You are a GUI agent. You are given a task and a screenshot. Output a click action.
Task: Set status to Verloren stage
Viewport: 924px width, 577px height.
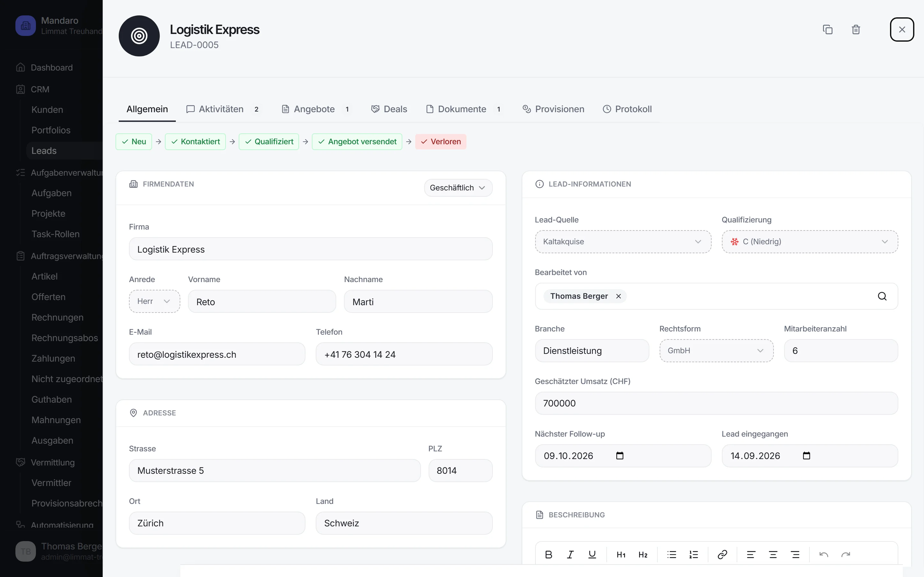tap(441, 142)
